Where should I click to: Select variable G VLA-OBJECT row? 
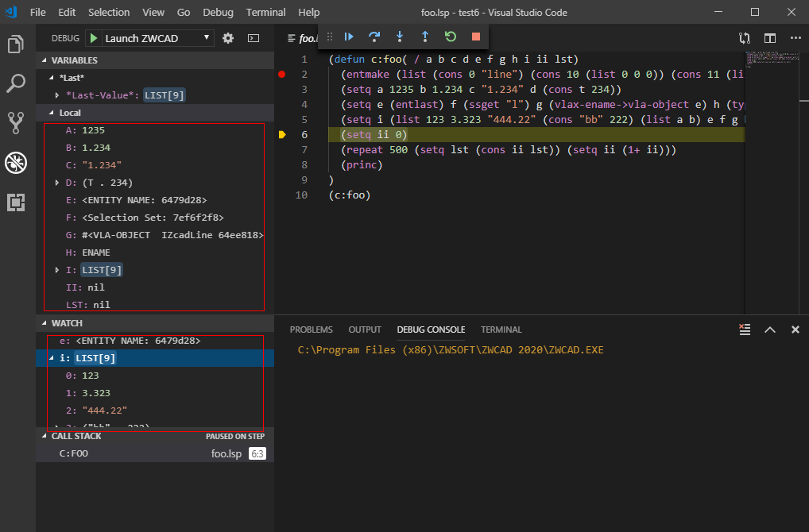(x=155, y=235)
